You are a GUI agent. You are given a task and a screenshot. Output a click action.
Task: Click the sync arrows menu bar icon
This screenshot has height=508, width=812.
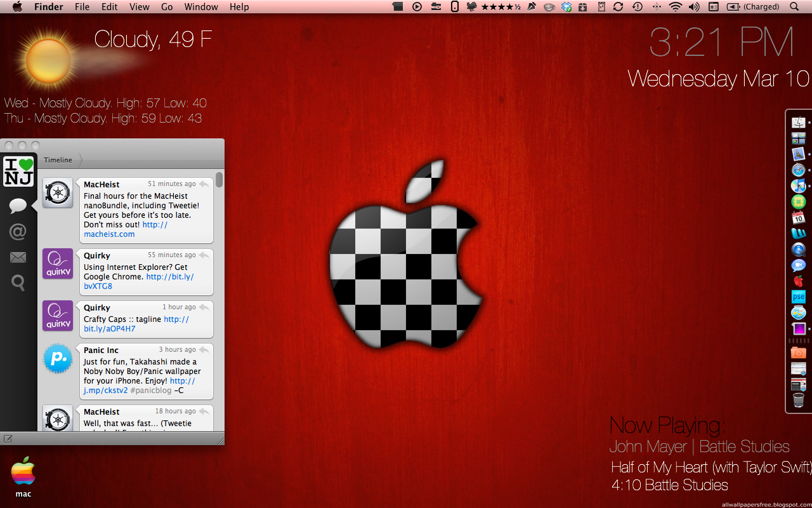(x=618, y=7)
